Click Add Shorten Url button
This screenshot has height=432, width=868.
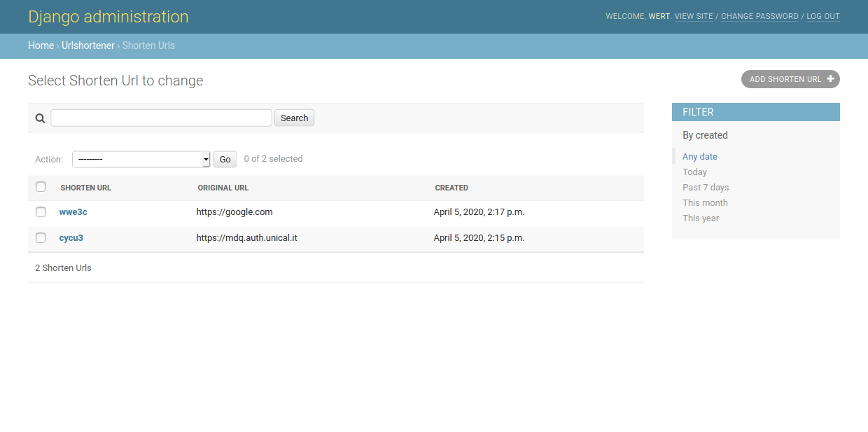(790, 79)
